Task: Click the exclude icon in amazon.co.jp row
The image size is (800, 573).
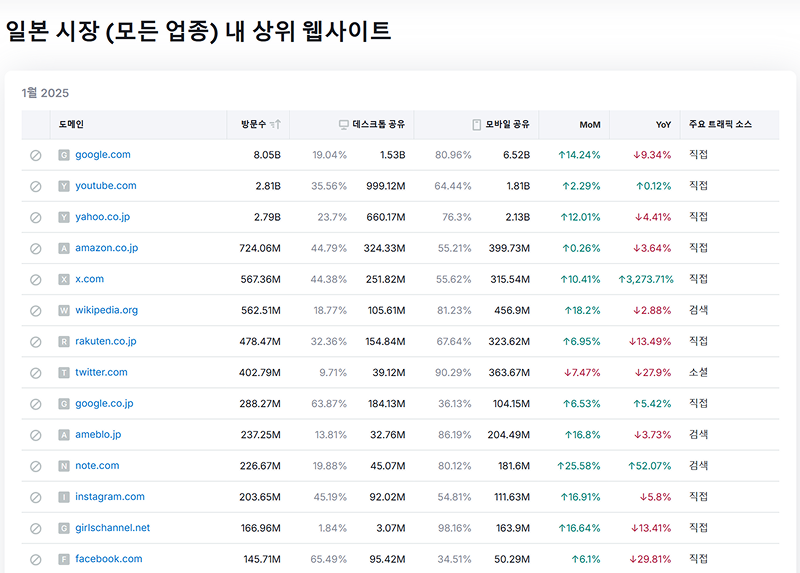Action: pyautogui.click(x=35, y=248)
